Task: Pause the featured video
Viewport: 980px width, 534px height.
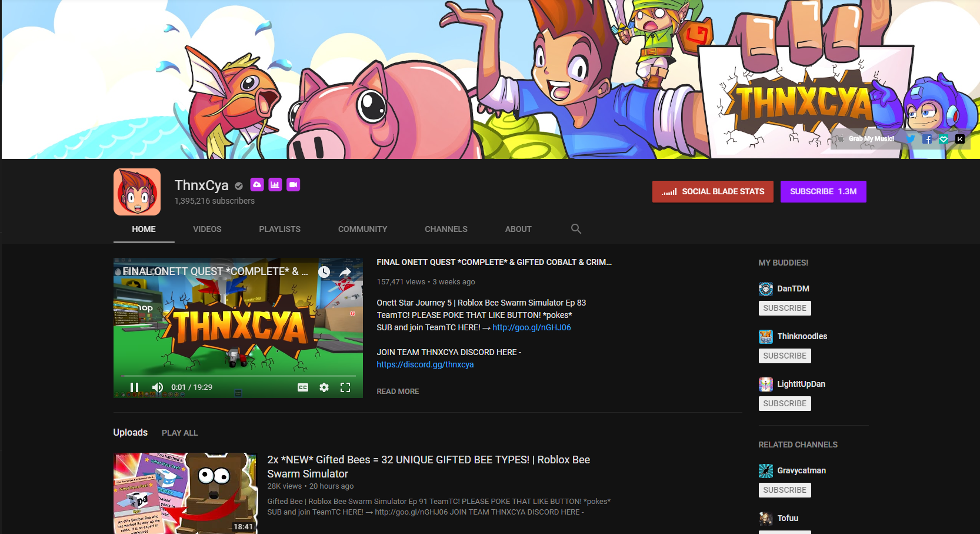Action: 135,387
